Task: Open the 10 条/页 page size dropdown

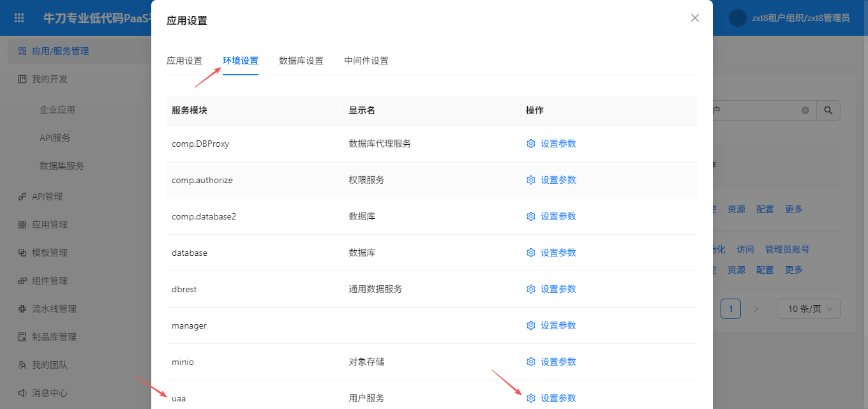Action: [x=808, y=309]
